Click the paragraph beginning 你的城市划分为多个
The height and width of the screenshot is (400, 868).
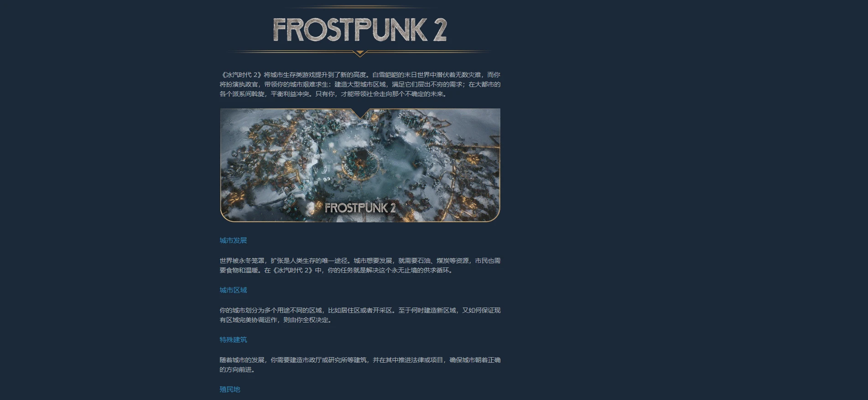pos(360,315)
